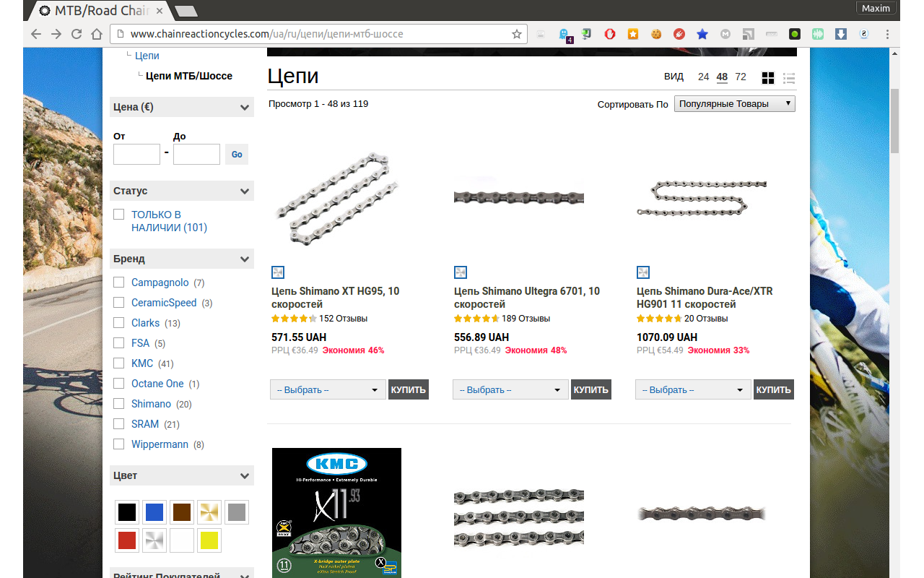Click the orange star bookmark extension
The width and height of the screenshot is (924, 578).
[633, 34]
